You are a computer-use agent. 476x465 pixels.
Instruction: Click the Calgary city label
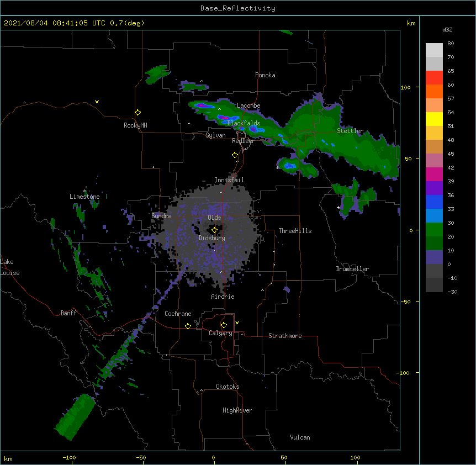click(x=220, y=333)
